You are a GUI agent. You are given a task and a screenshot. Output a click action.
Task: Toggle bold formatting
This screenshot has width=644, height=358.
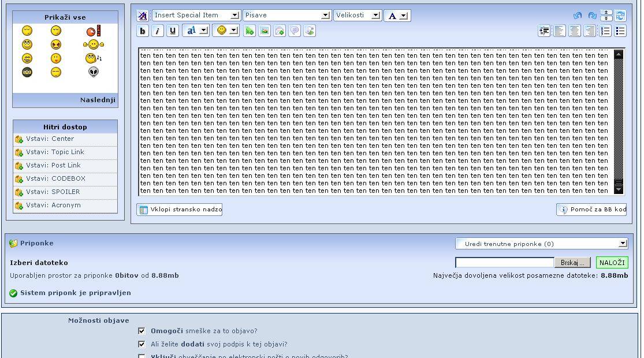click(143, 31)
